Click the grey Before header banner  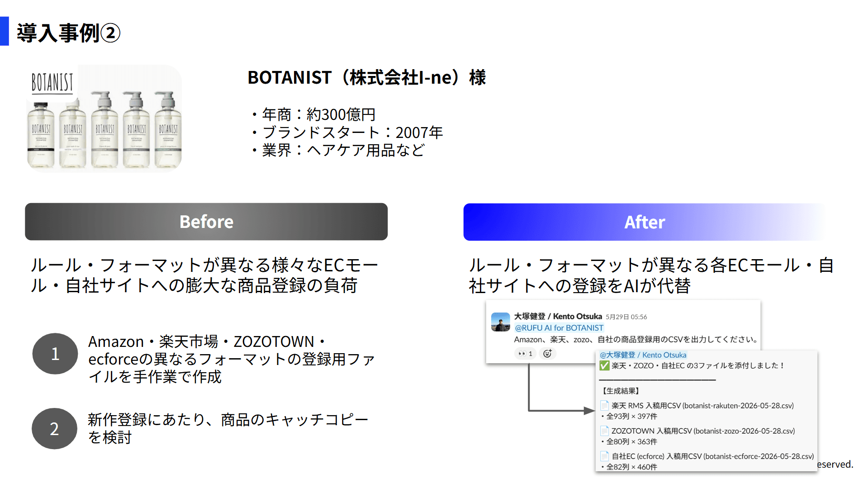click(206, 222)
